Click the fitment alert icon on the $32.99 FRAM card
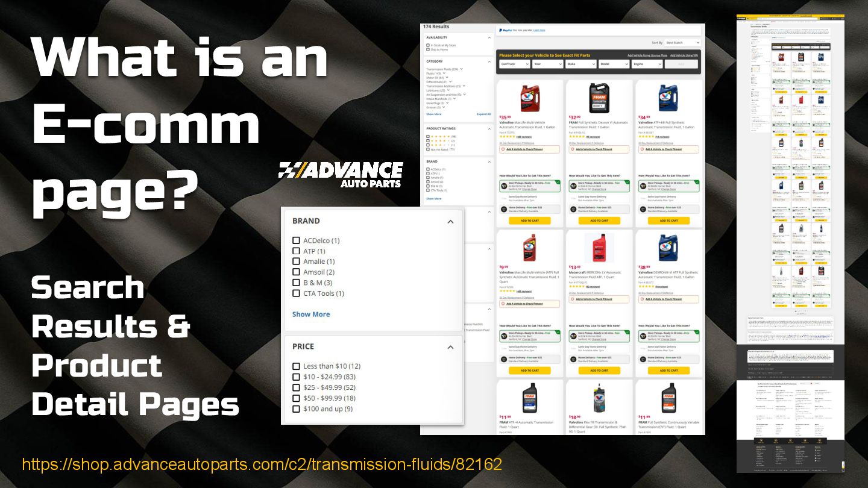The height and width of the screenshot is (488, 868). tap(573, 149)
